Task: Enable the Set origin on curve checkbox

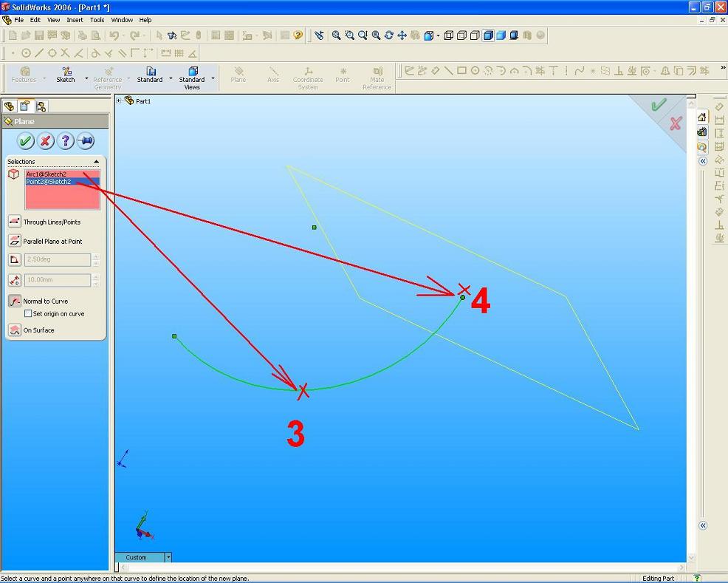Action: [27, 313]
